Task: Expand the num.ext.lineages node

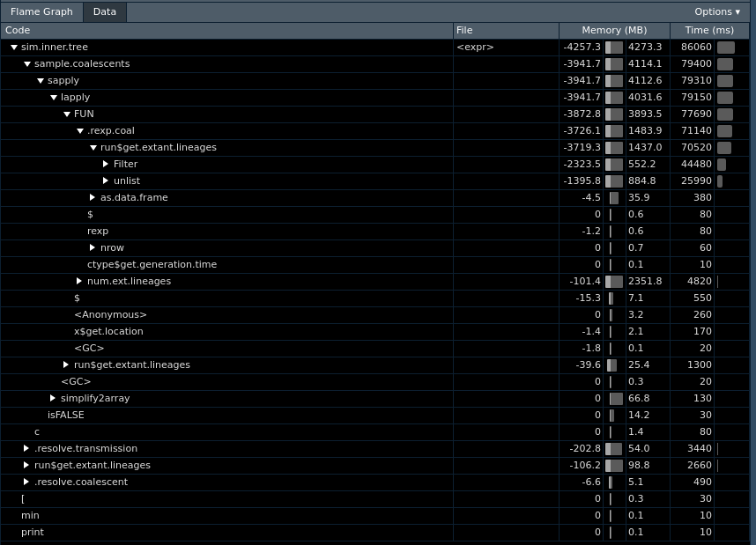Action: click(79, 281)
